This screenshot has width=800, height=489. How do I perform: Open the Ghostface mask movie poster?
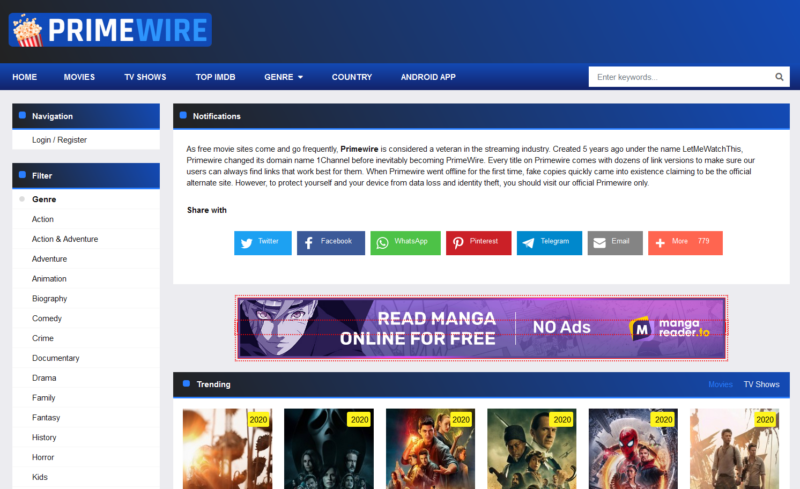coord(329,449)
